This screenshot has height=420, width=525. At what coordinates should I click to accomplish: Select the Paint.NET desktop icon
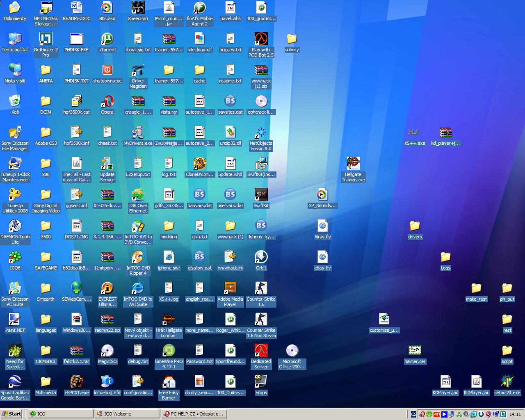tap(15, 320)
